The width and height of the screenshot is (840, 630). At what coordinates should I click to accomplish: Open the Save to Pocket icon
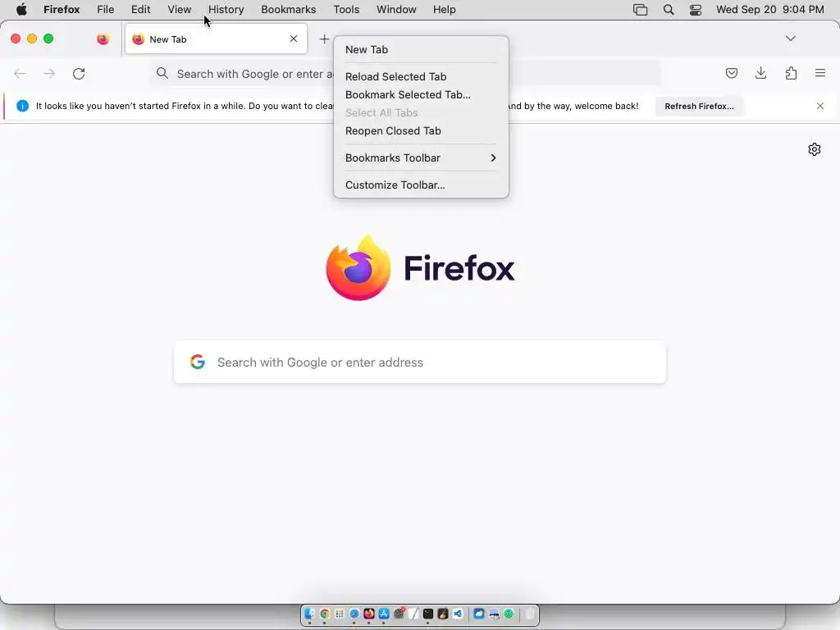[731, 73]
